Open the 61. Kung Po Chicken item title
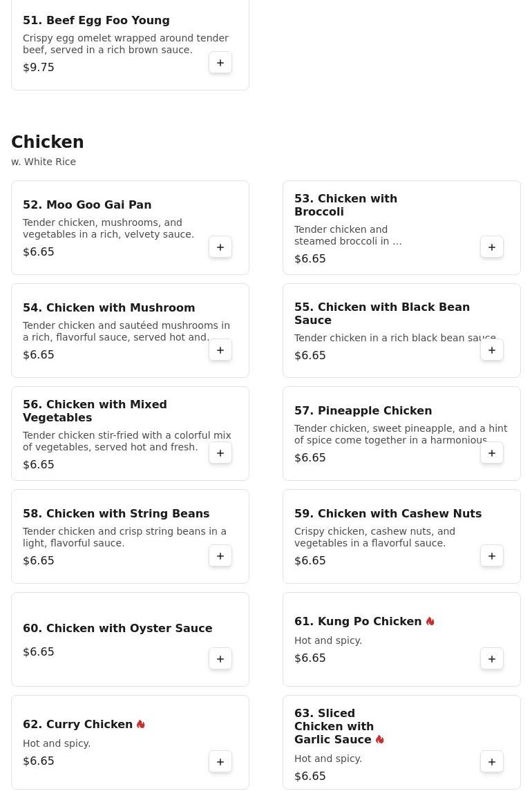This screenshot has width=532, height=791. [x=358, y=622]
